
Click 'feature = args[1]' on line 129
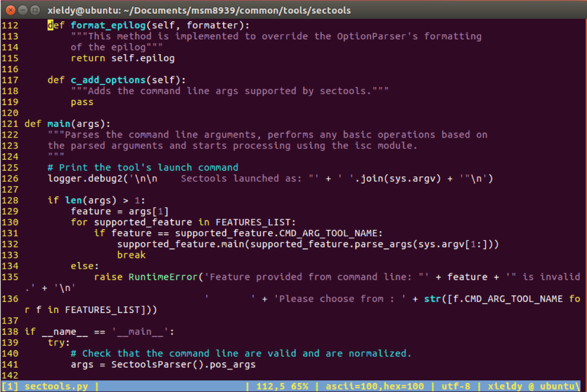click(x=120, y=211)
